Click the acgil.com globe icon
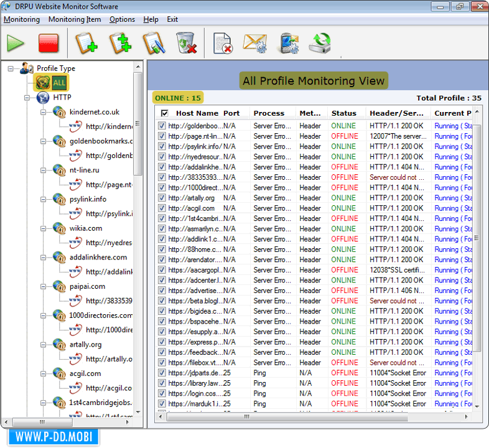Viewport: 489px width, 448px height. pyautogui.click(x=59, y=373)
